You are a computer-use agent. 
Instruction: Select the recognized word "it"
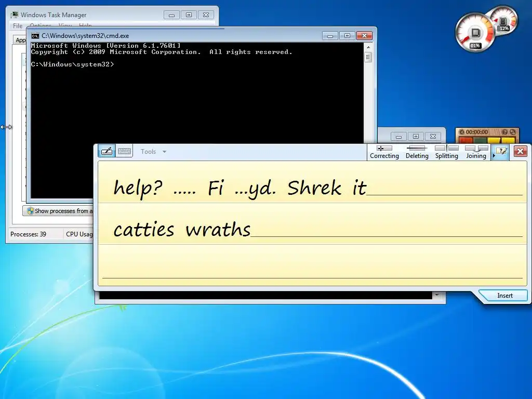tap(360, 188)
